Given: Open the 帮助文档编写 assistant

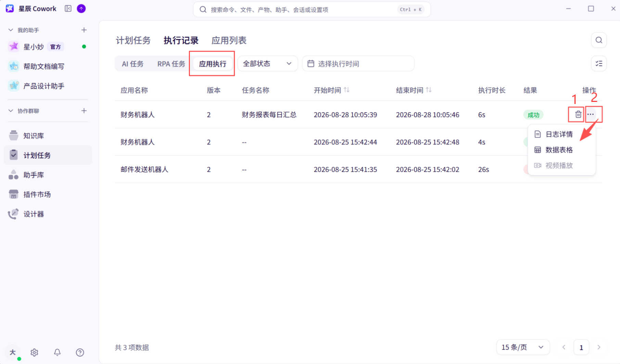Looking at the screenshot, I should (x=48, y=66).
